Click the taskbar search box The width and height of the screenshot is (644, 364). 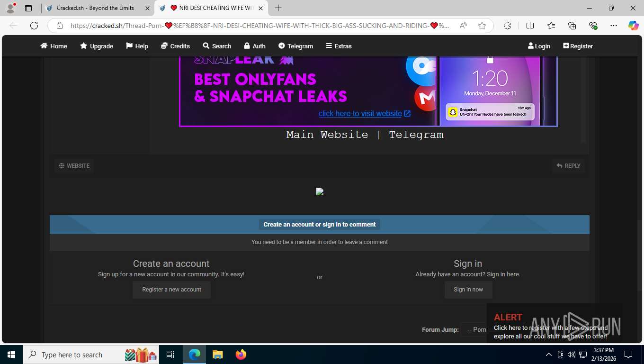(x=91, y=355)
